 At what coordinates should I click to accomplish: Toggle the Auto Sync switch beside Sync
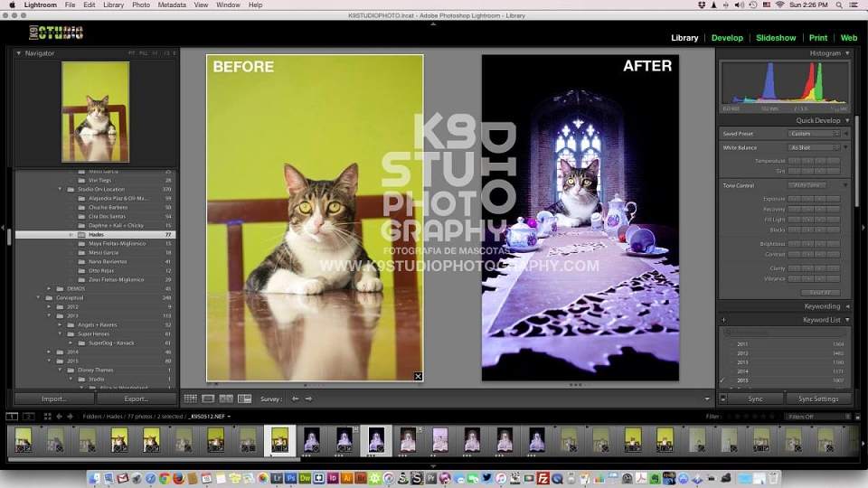[x=723, y=399]
